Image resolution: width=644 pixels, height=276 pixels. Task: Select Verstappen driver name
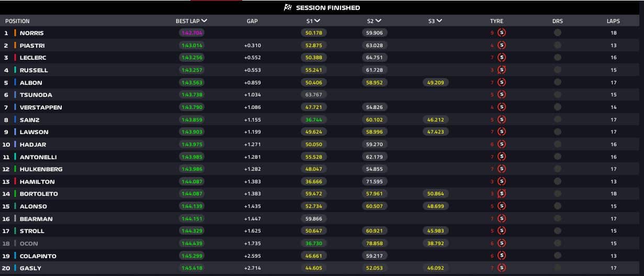click(x=41, y=107)
